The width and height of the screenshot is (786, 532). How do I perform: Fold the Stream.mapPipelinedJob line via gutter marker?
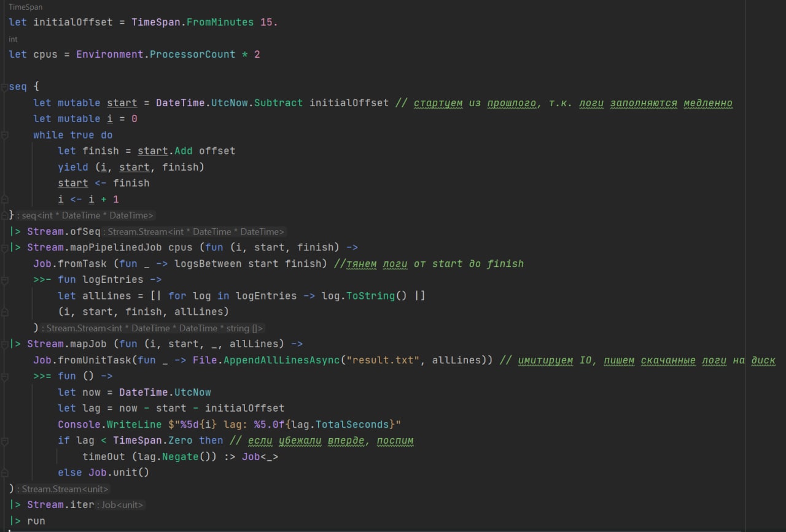[4, 247]
